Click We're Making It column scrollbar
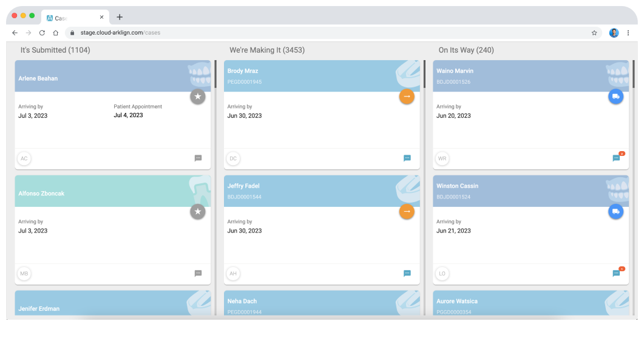 pyautogui.click(x=424, y=74)
